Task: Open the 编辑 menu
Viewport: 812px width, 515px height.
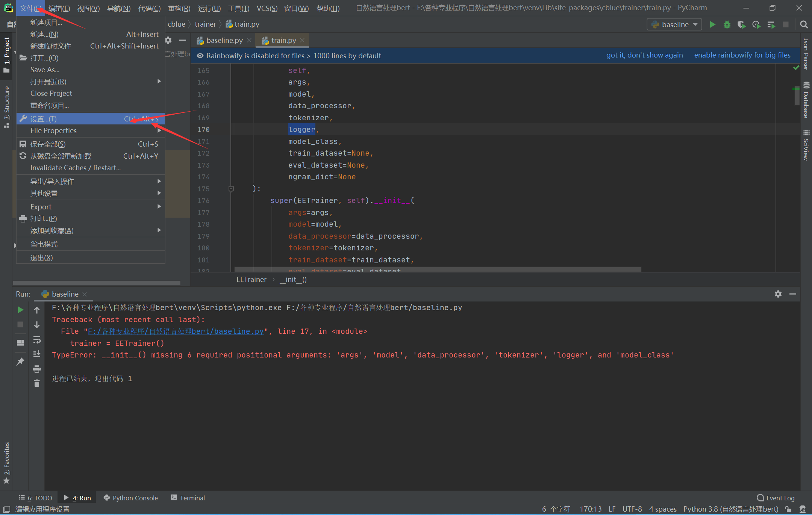Action: pos(59,8)
